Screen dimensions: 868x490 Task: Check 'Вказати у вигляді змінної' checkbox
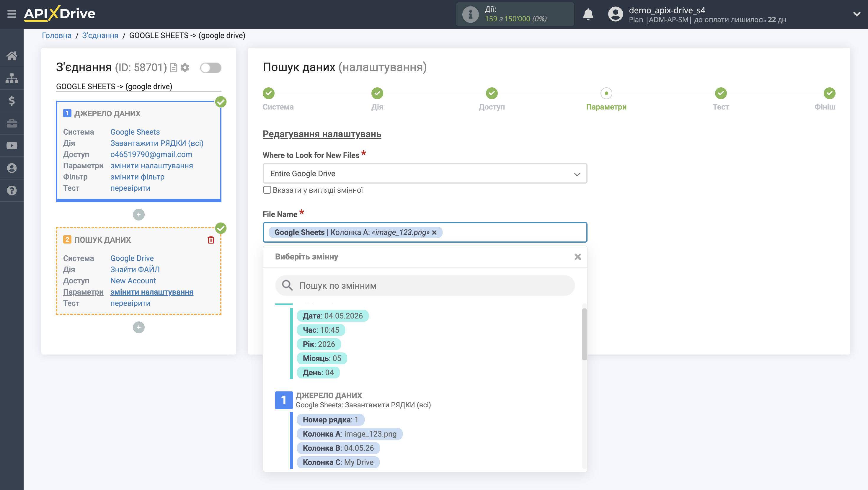click(267, 190)
